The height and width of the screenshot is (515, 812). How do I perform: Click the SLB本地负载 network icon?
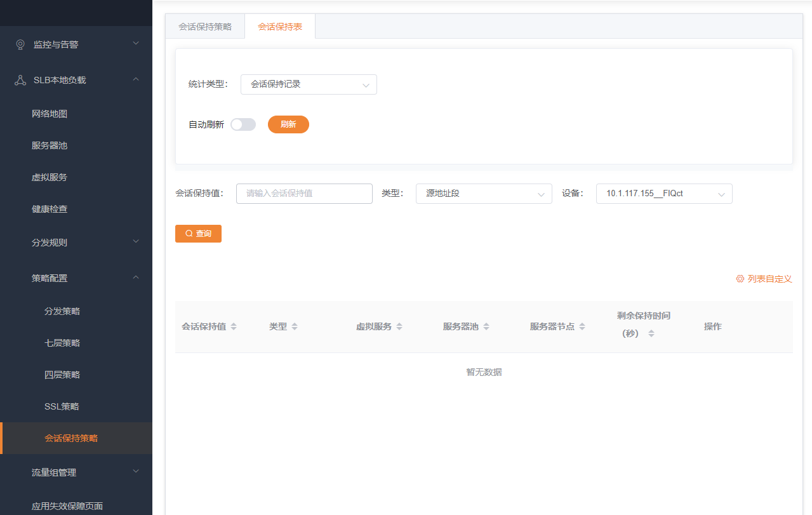tap(20, 80)
